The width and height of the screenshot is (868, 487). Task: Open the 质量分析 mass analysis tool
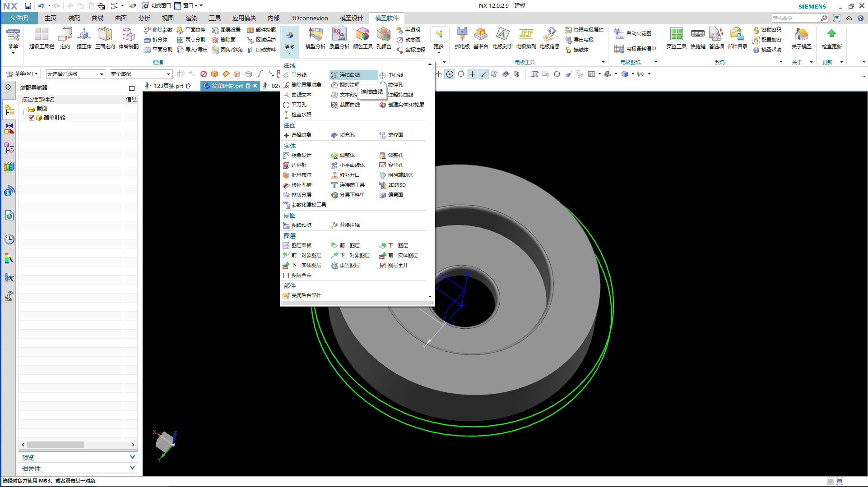(339, 38)
